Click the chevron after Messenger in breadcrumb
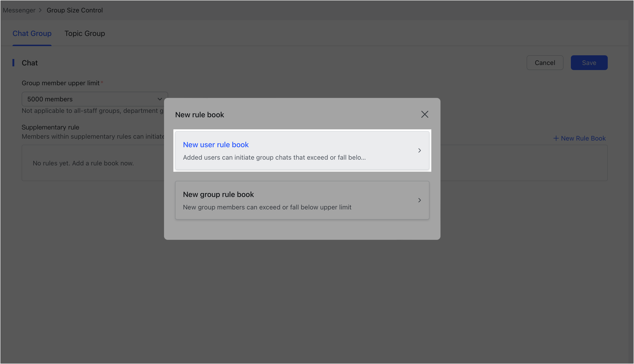Screen dimensions: 634x364 click(40, 10)
